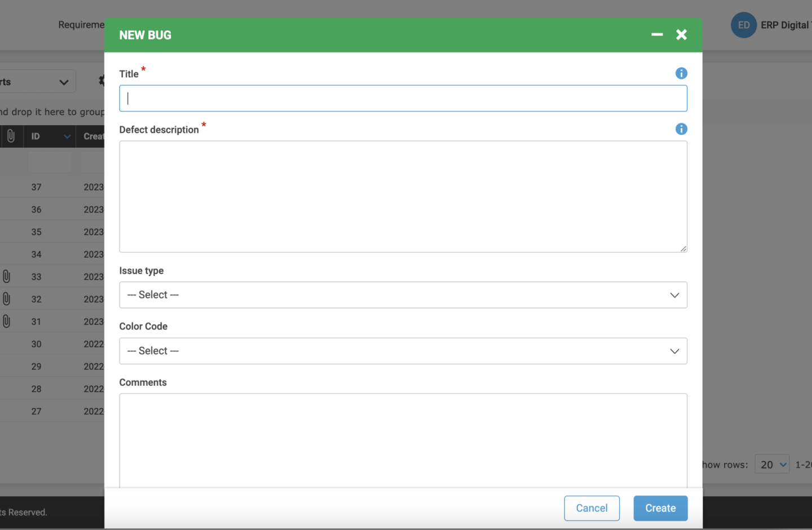The height and width of the screenshot is (530, 812).
Task: Change the show rows count dropdown
Action: point(772,464)
